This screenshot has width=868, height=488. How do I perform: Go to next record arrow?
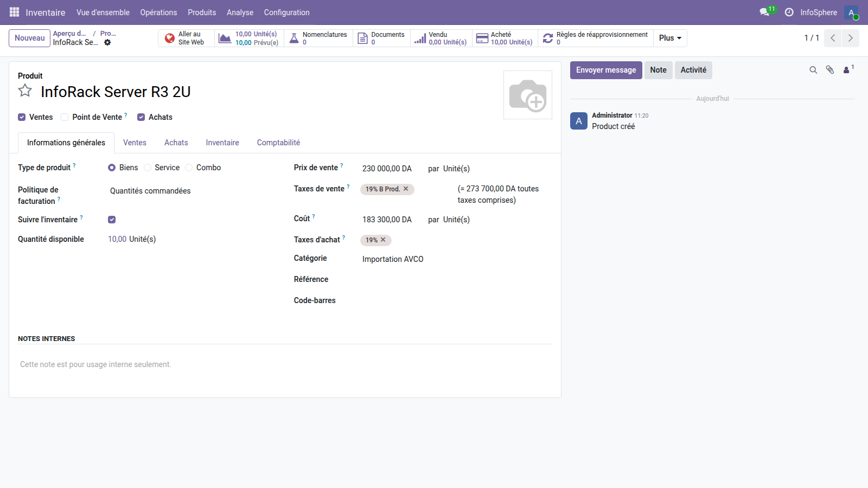pyautogui.click(x=850, y=38)
